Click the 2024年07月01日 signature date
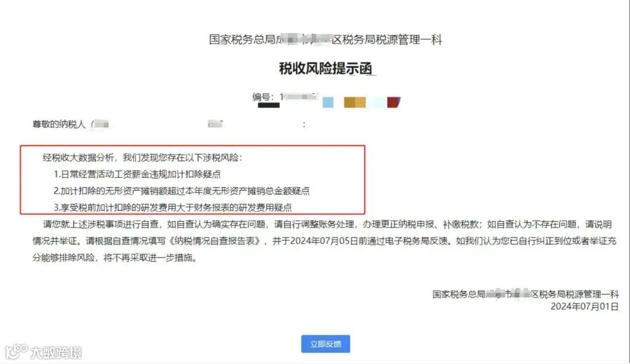 (584, 306)
